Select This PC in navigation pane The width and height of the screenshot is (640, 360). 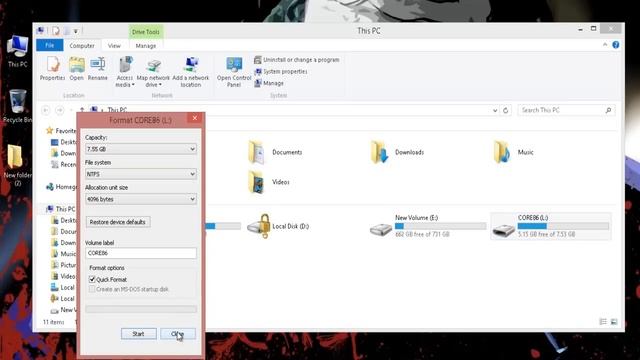[61, 209]
